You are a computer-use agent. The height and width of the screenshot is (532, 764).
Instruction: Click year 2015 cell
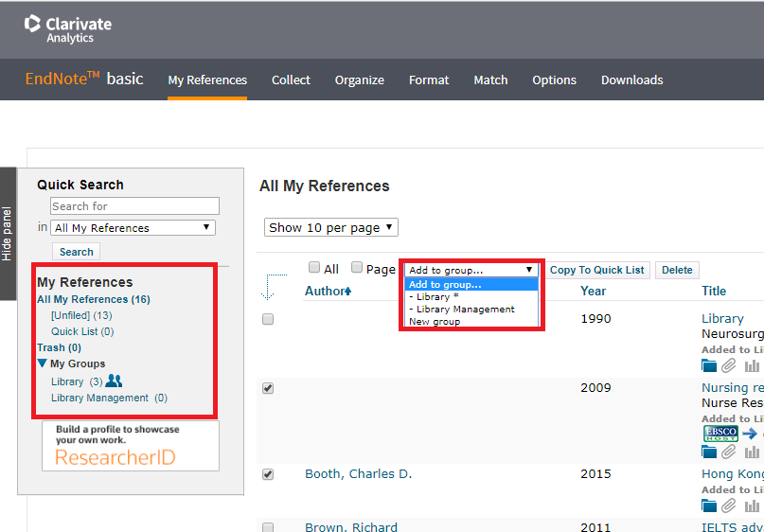pyautogui.click(x=595, y=474)
